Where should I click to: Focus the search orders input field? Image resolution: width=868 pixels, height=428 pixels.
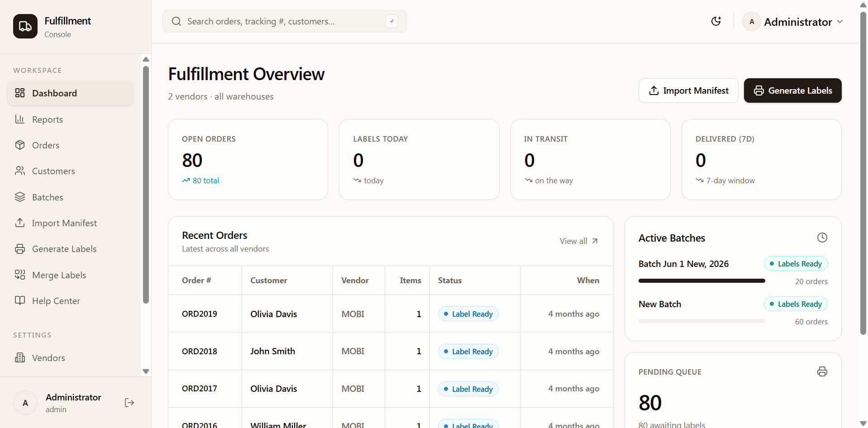[x=285, y=21]
